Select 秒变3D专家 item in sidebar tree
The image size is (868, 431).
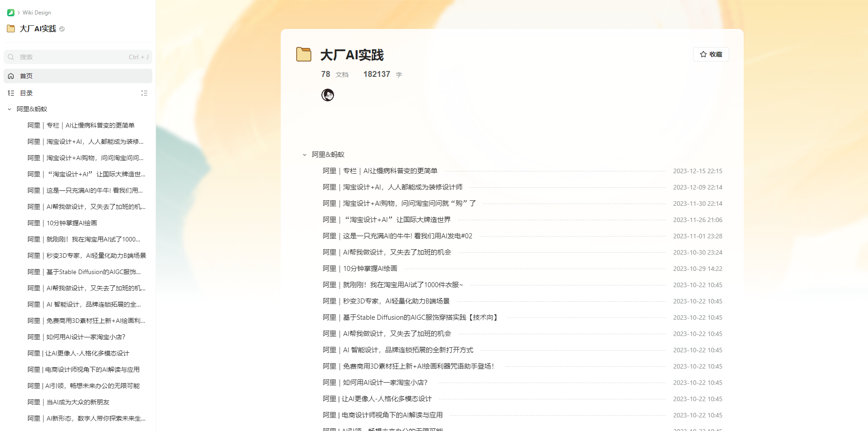(x=87, y=256)
